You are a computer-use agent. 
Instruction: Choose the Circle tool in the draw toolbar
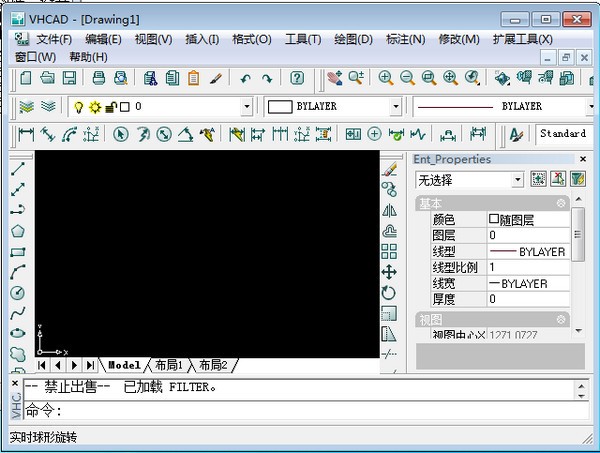pyautogui.click(x=17, y=292)
